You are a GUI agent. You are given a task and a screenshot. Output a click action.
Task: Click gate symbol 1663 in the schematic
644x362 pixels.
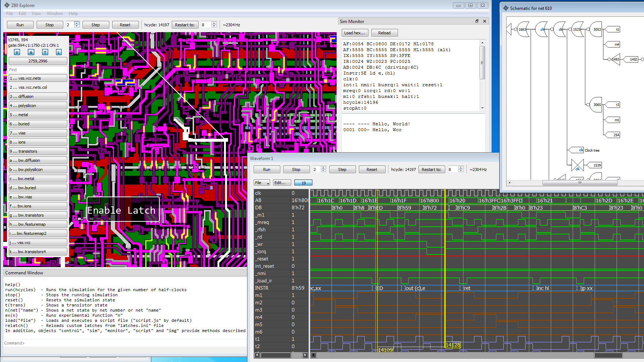pyautogui.click(x=522, y=30)
